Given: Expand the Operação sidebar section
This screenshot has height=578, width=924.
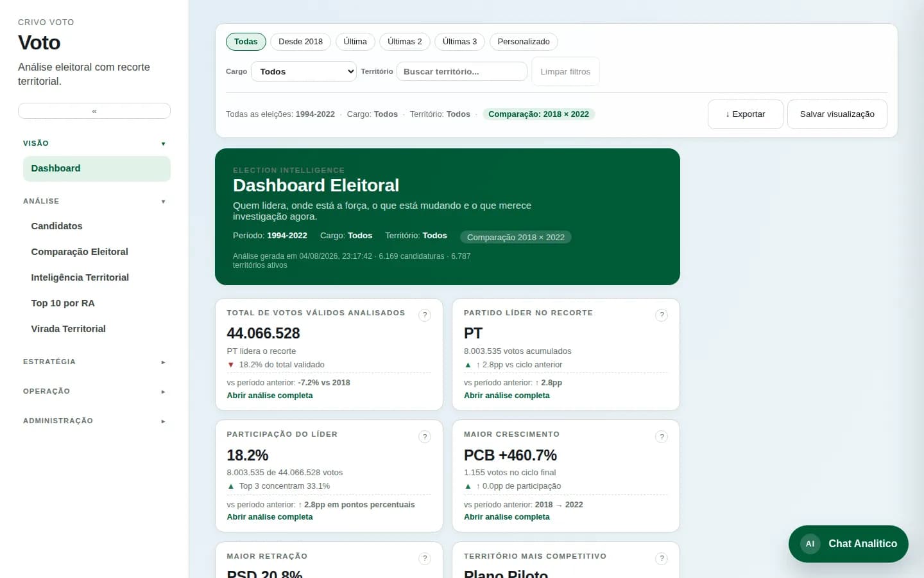Looking at the screenshot, I should (x=94, y=391).
